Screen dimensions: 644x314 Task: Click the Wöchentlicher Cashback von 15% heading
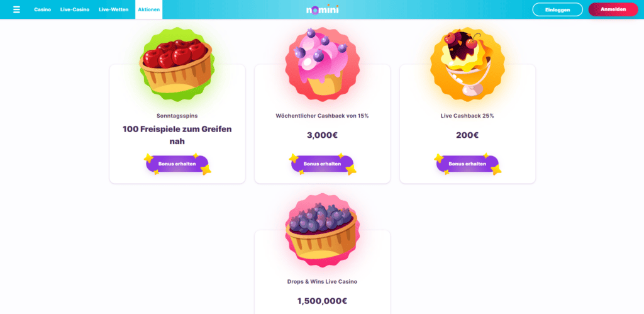pos(323,116)
